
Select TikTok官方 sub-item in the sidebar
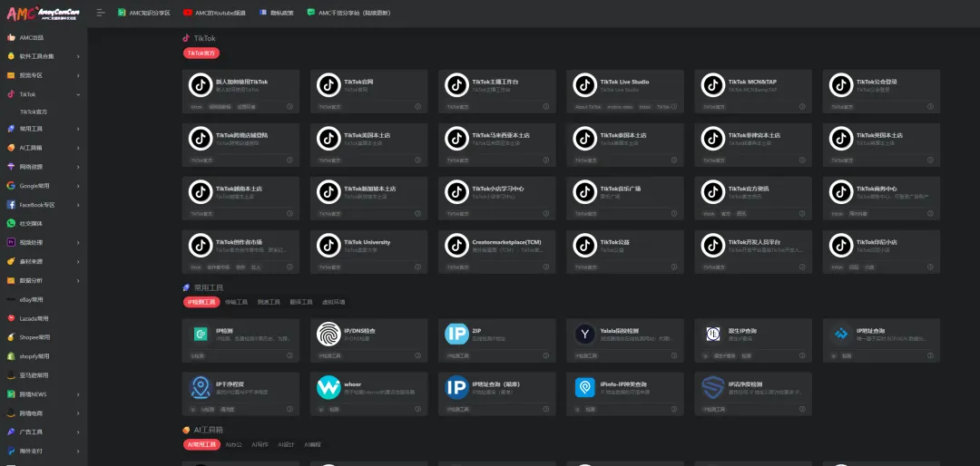[x=34, y=112]
